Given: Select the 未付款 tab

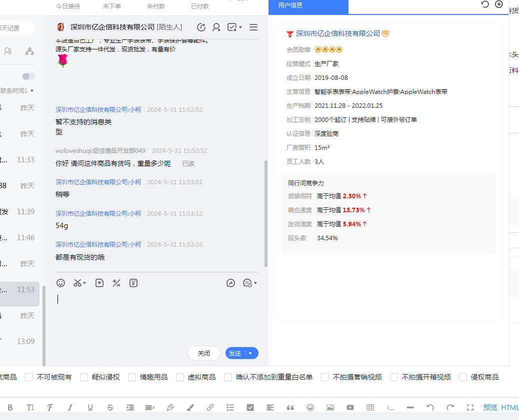Looking at the screenshot, I should (x=156, y=6).
